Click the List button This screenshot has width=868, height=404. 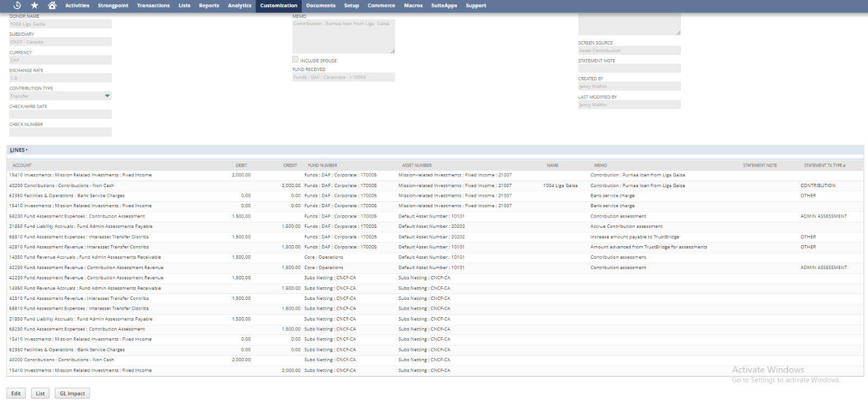click(x=40, y=394)
